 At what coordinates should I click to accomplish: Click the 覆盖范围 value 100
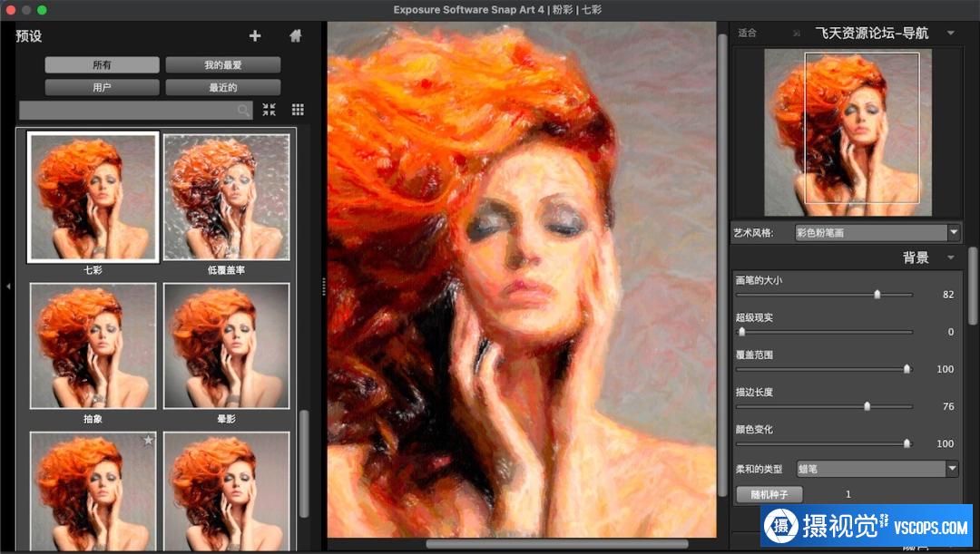[945, 369]
